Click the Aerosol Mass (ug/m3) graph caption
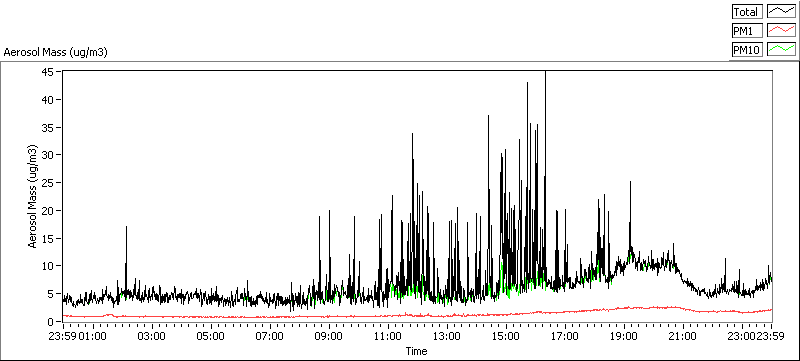The image size is (800, 361). (55, 52)
